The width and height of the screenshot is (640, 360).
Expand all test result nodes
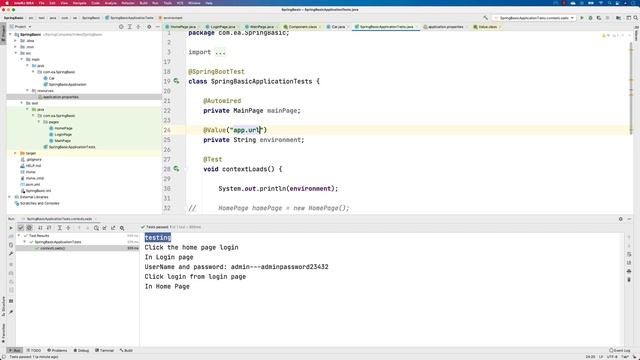tap(60, 228)
